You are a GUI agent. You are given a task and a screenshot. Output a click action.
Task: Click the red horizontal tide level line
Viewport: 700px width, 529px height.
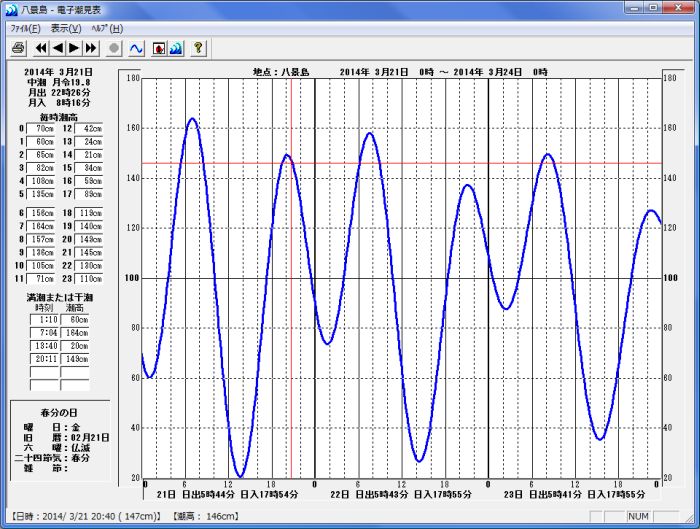click(400, 163)
